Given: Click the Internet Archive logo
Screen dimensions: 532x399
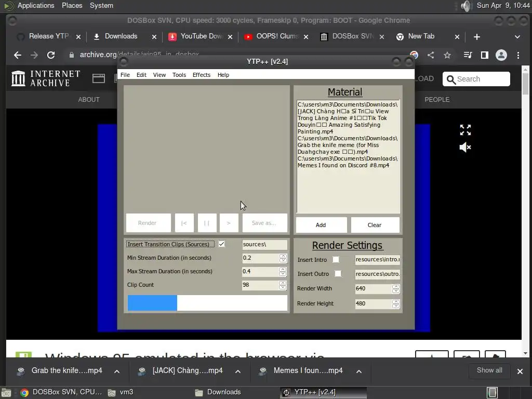Looking at the screenshot, I should pyautogui.click(x=46, y=78).
